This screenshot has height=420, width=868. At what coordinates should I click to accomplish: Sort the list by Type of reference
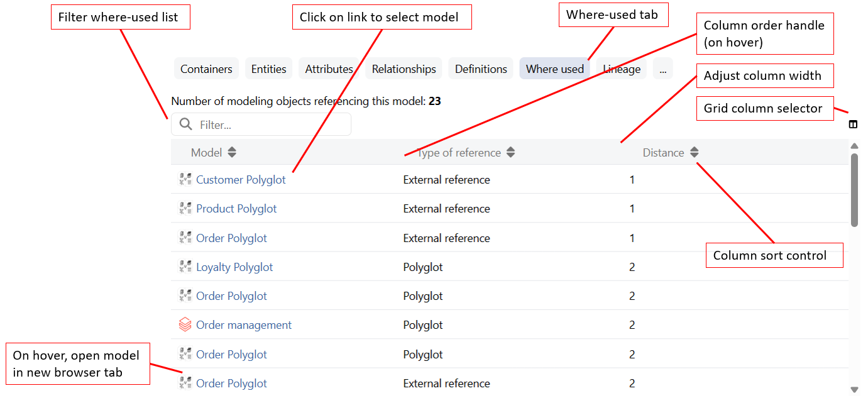[x=510, y=153]
